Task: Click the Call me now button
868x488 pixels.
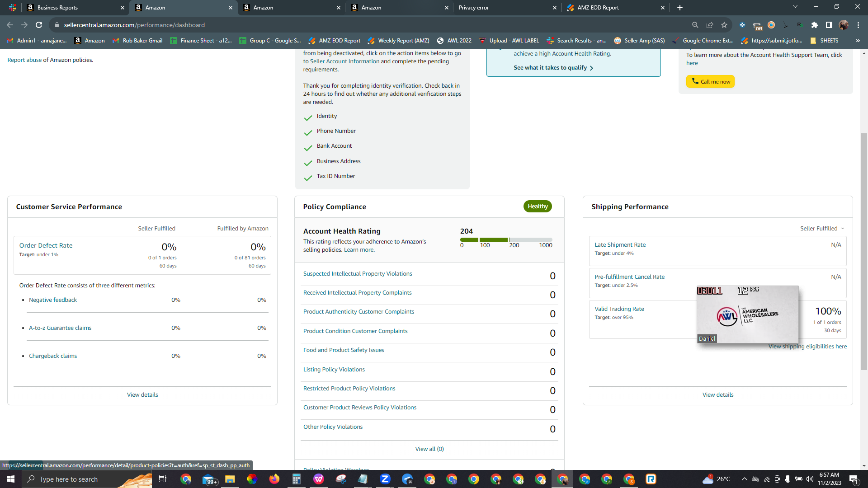Action: [710, 81]
